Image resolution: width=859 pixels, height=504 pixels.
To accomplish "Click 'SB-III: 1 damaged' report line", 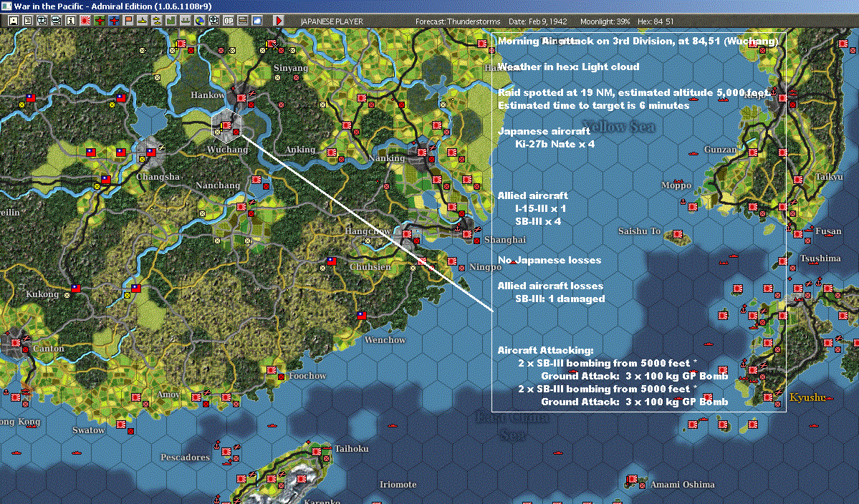I will pos(560,299).
